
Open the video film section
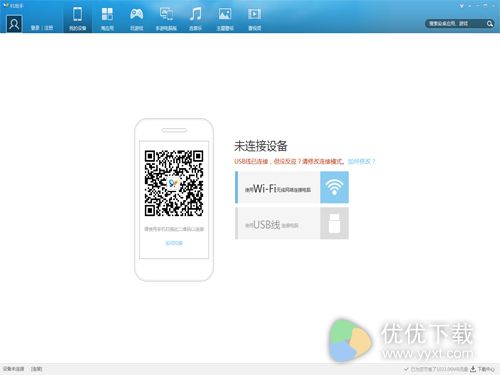tap(254, 18)
